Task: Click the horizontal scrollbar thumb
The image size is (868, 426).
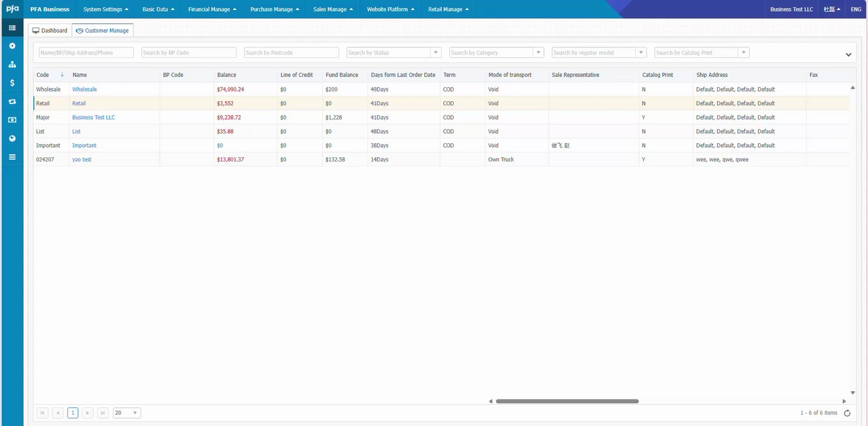Action: click(567, 401)
